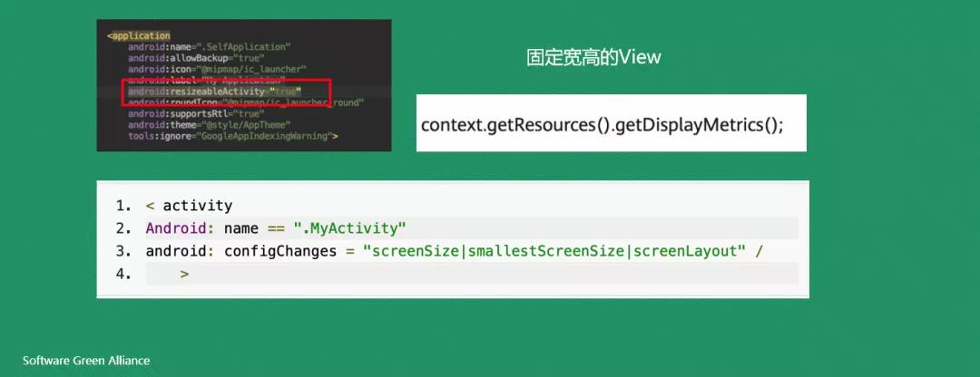This screenshot has height=377, width=980.
Task: Select the android:icon ic_launcher line
Action: click(217, 69)
